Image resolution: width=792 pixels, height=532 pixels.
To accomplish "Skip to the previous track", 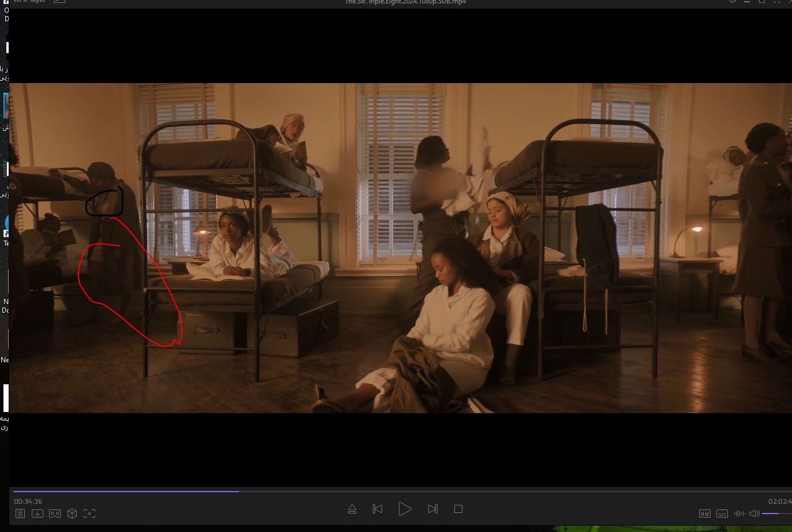I will 378,509.
